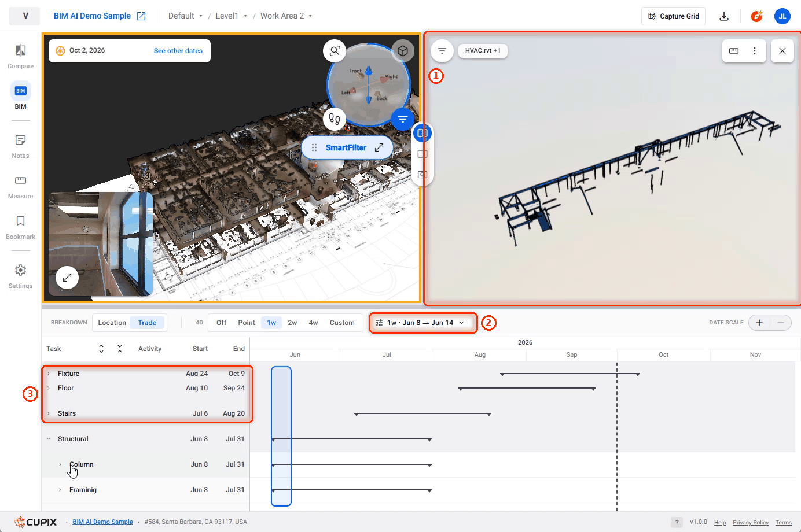Switch breakdown to Trade
Viewport: 801px width, 532px height.
147,323
